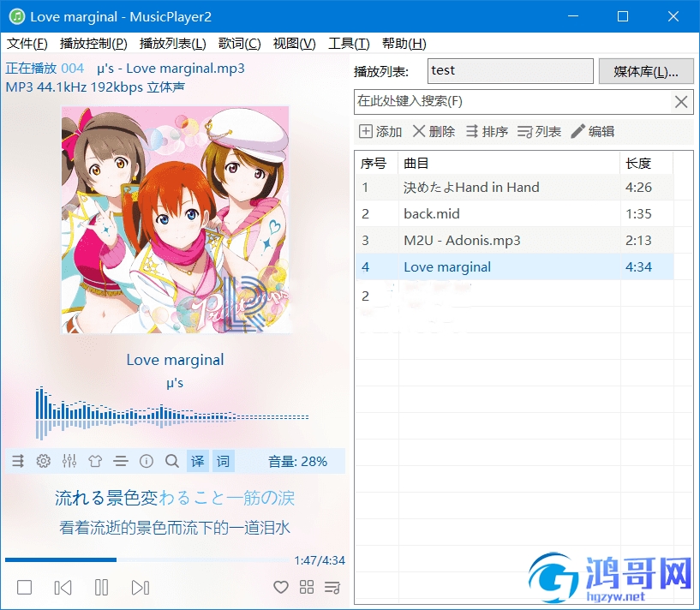The image size is (700, 610).
Task: Show song info with the circled i icon
Action: coord(147,461)
